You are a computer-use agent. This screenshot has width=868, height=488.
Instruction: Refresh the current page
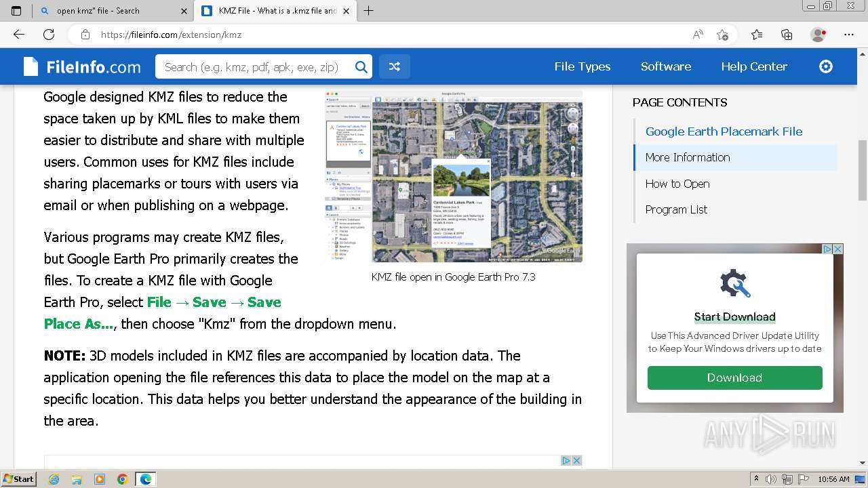click(x=49, y=35)
